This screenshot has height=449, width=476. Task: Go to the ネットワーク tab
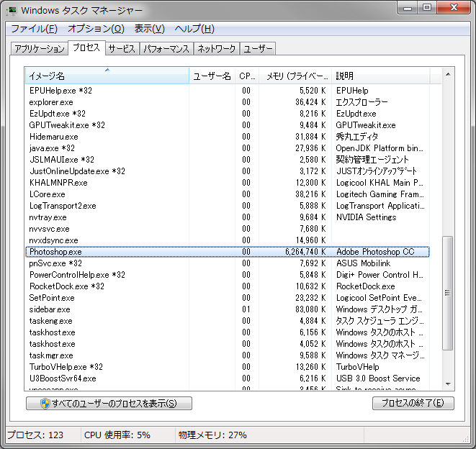[217, 48]
